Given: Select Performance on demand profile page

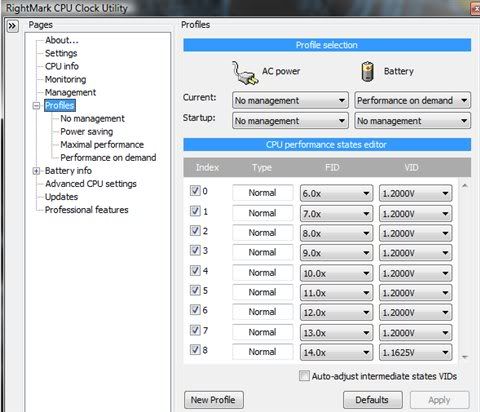Looking at the screenshot, I should (x=108, y=157).
